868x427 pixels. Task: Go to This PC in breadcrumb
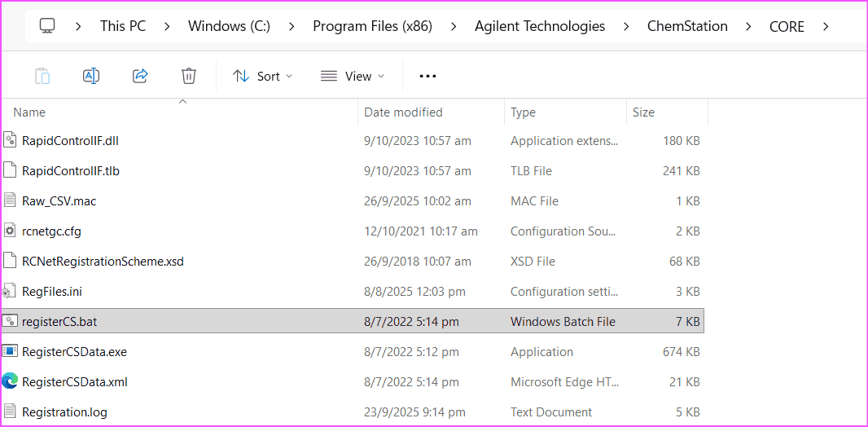(x=123, y=26)
